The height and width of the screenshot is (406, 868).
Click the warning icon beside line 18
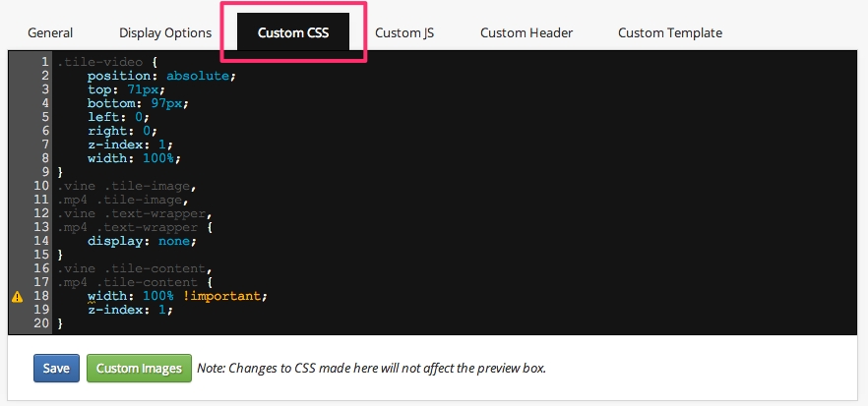[17, 296]
